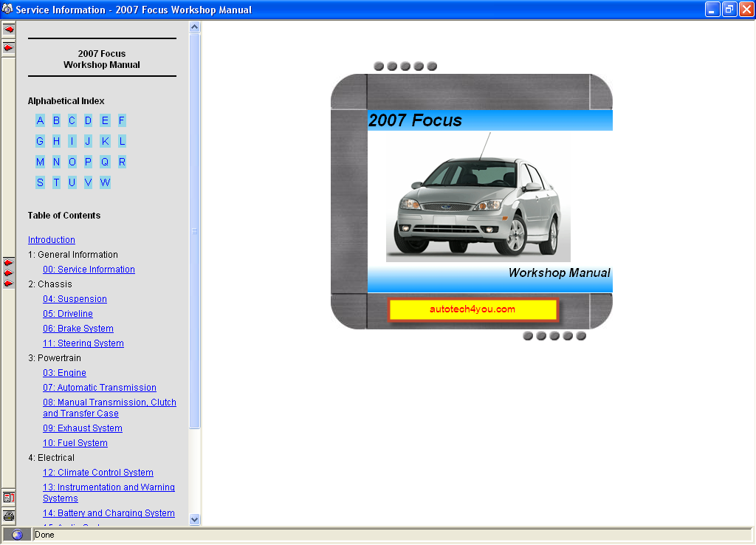Open the 03: Engine chapter

point(64,373)
